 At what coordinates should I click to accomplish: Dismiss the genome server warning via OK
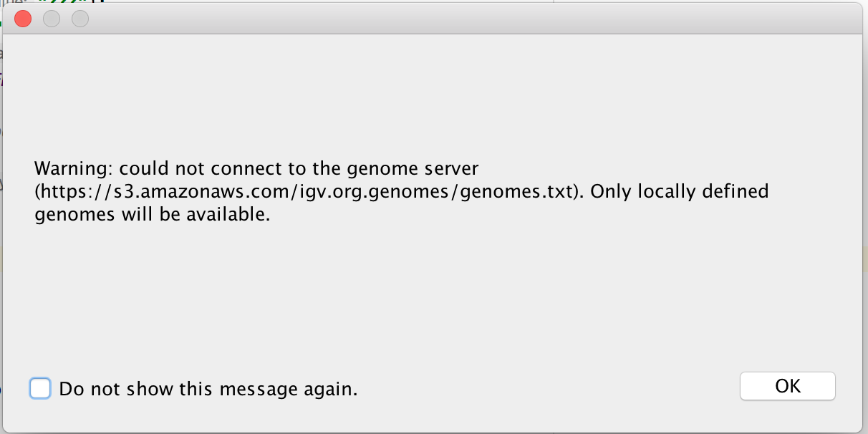pos(787,385)
